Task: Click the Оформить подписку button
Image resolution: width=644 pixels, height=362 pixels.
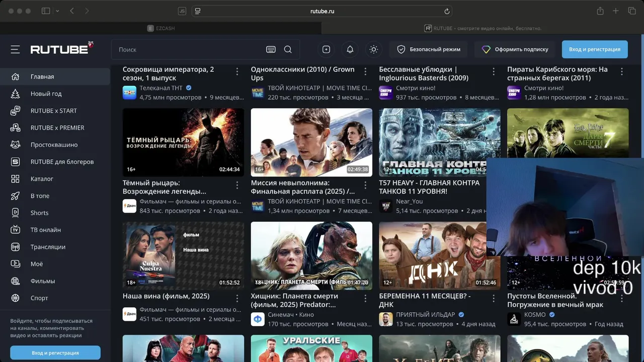Action: [515, 49]
